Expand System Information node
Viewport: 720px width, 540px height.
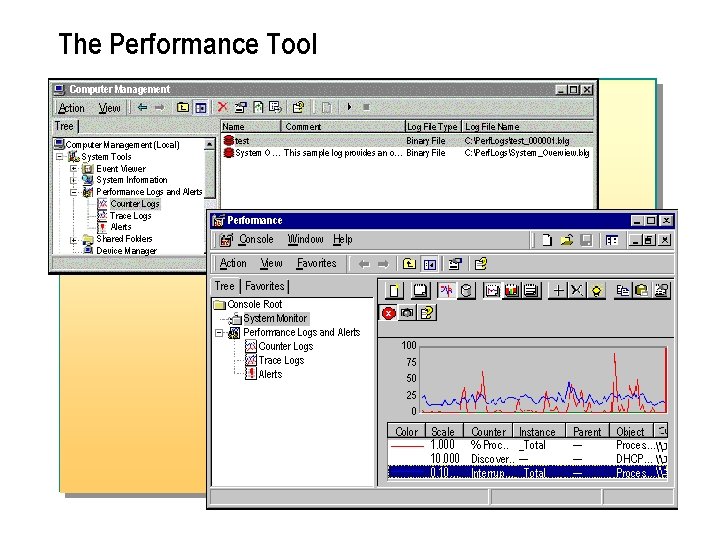73,180
